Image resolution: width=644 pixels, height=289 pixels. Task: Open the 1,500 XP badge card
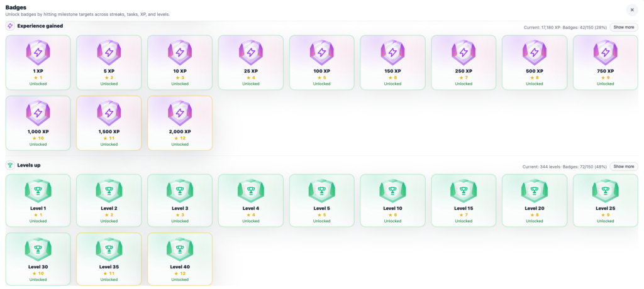[x=109, y=123]
